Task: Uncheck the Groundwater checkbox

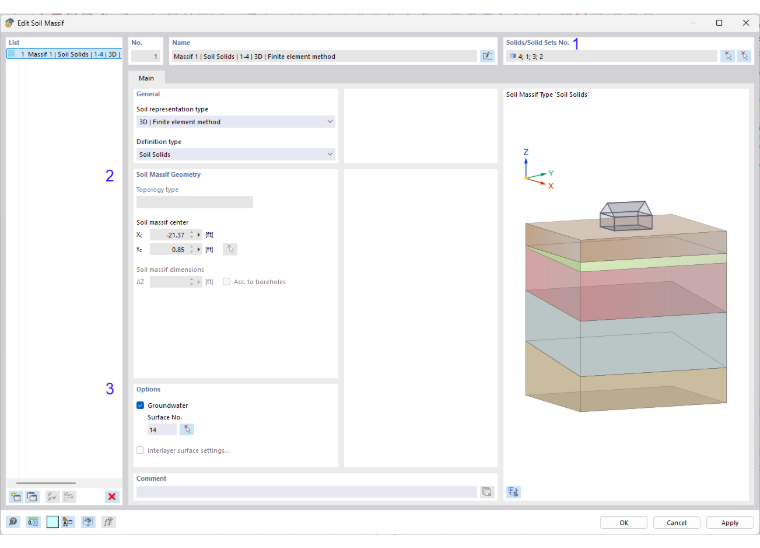Action: point(140,405)
